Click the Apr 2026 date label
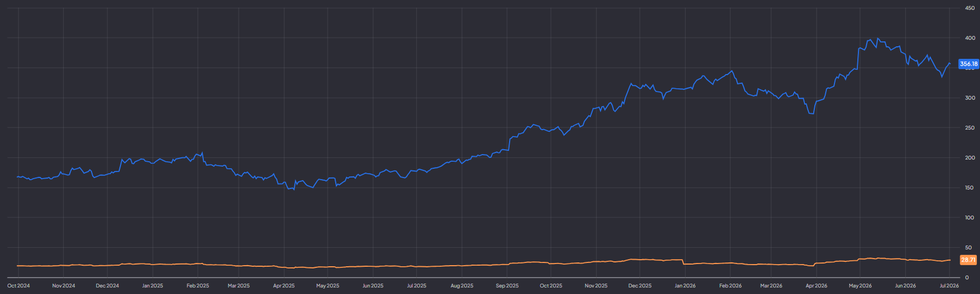This screenshot has height=294, width=980. point(816,286)
